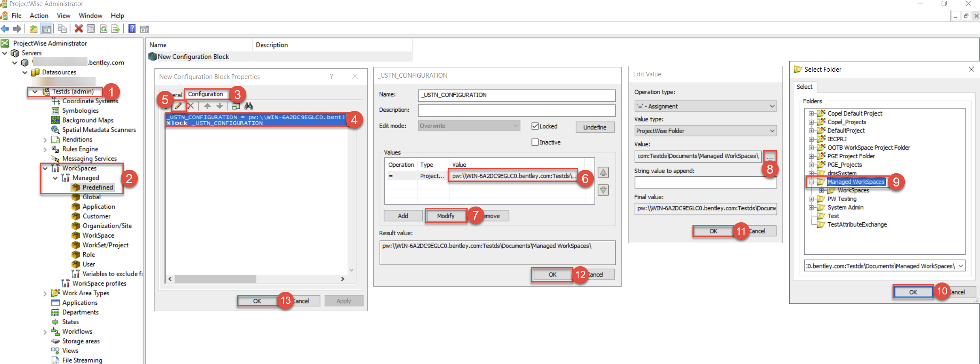Click the up arrow button beside the Values list
Screen dimensions: 980x364
point(603,173)
